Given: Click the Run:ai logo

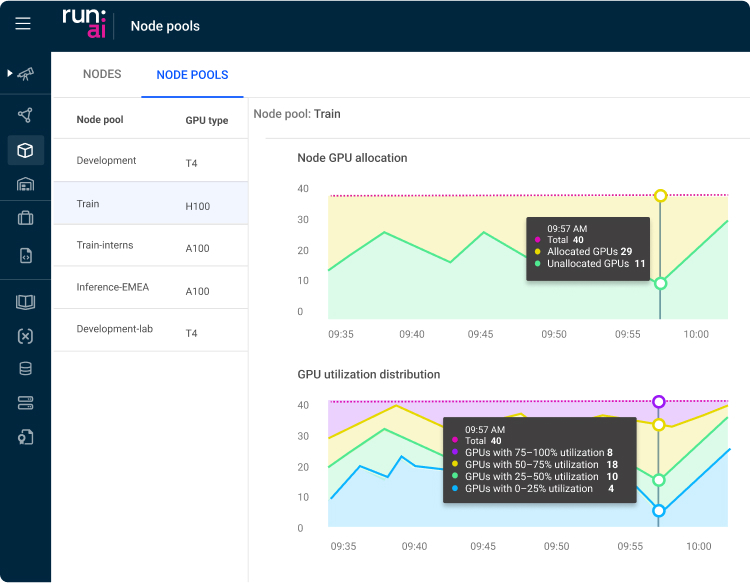Looking at the screenshot, I should 82,23.
